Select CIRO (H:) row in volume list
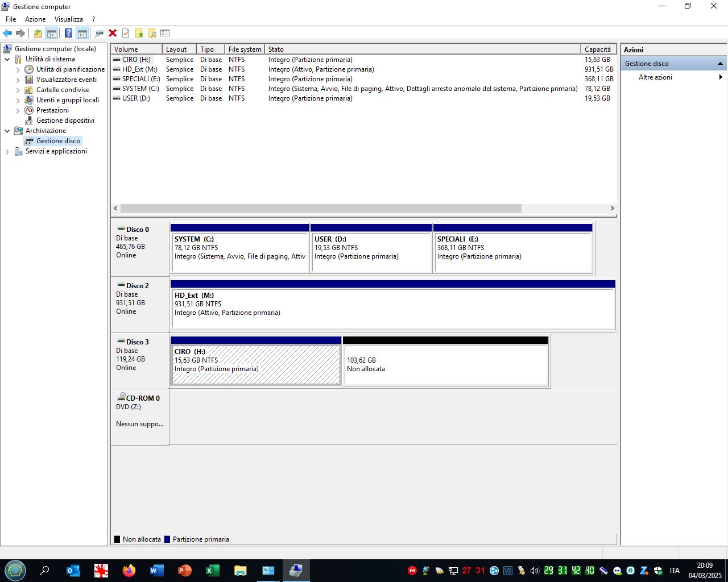 (363, 60)
